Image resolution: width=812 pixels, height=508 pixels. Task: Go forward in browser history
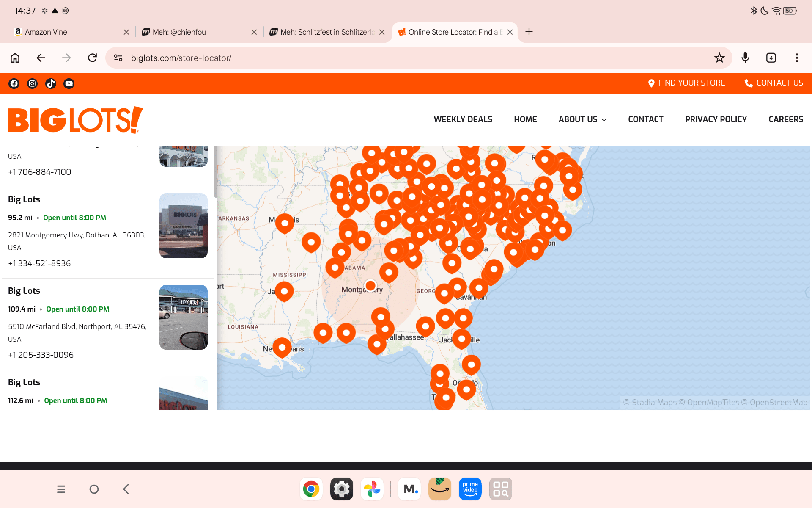(x=66, y=58)
